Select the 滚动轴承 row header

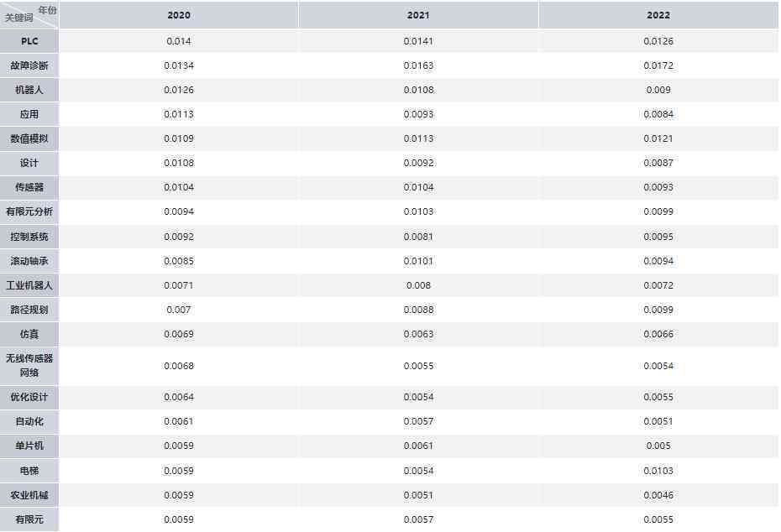(29, 261)
